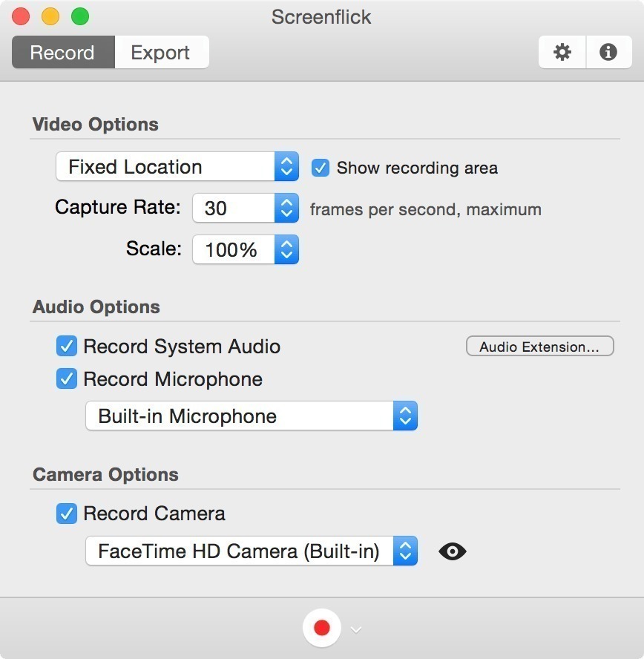644x659 pixels.
Task: Open the Screenflick preferences gear icon
Action: (x=562, y=52)
